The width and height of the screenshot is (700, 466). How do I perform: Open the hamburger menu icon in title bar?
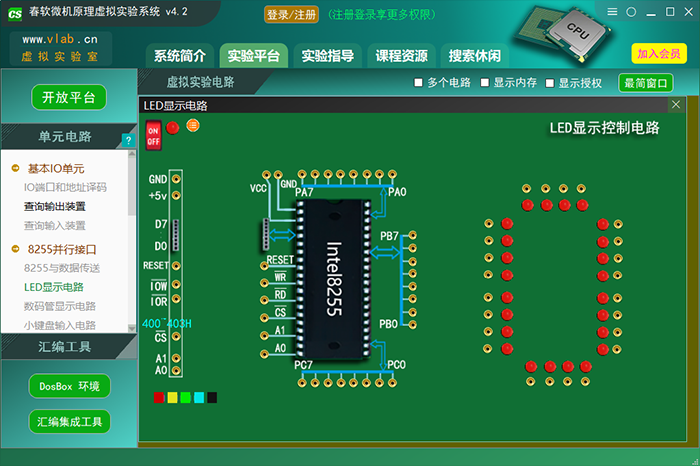click(611, 10)
